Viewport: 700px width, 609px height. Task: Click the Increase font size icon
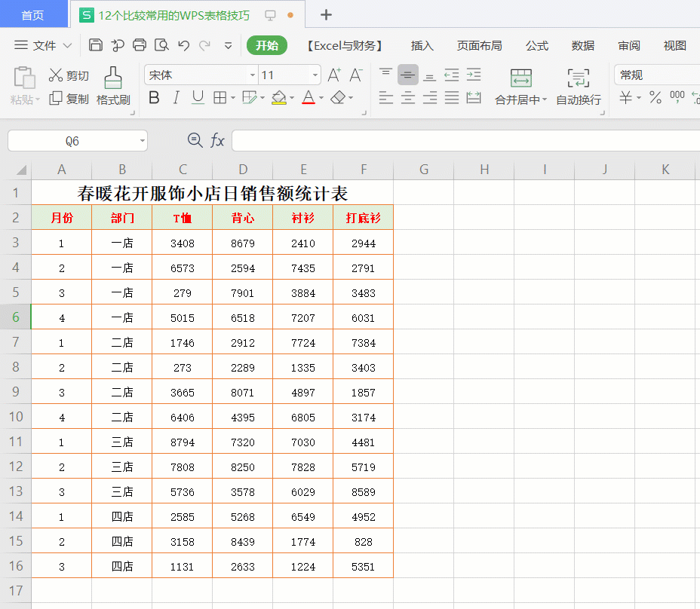tap(334, 75)
